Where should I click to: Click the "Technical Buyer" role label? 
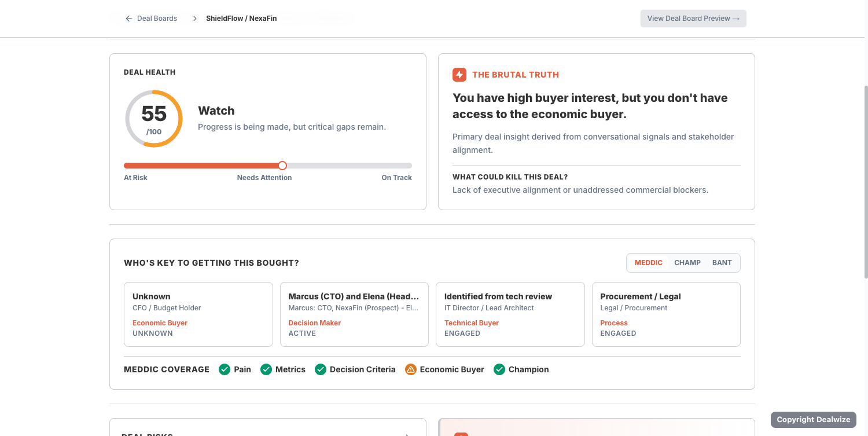[472, 323]
